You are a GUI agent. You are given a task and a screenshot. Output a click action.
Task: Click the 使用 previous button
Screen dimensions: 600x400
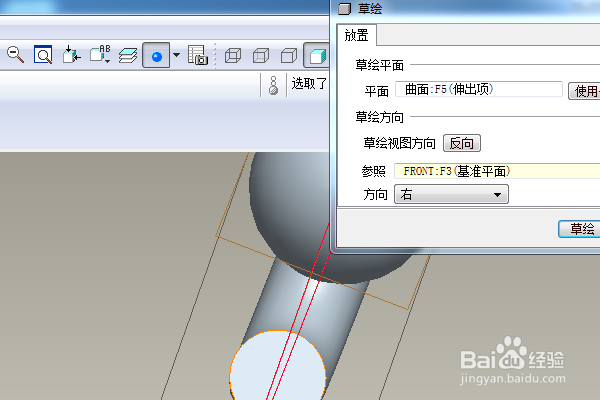point(584,91)
